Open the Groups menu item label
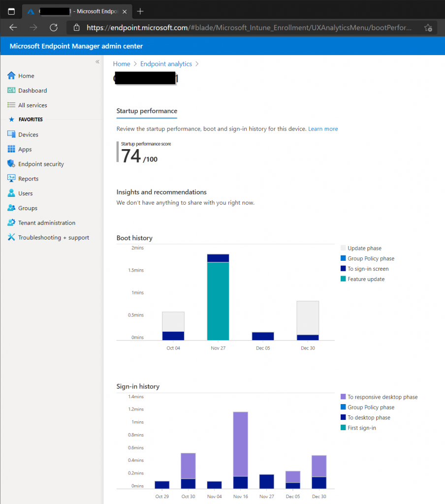445x504 pixels. click(x=28, y=208)
